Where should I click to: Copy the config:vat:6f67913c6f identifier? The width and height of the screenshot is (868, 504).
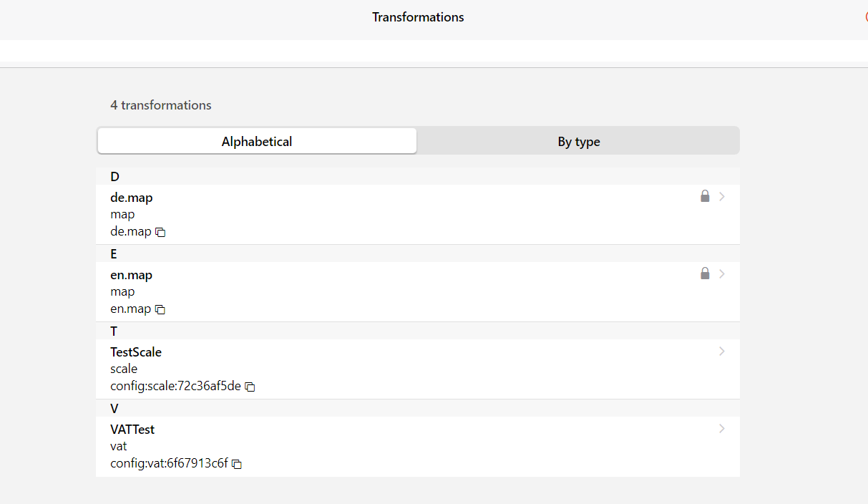pos(237,464)
